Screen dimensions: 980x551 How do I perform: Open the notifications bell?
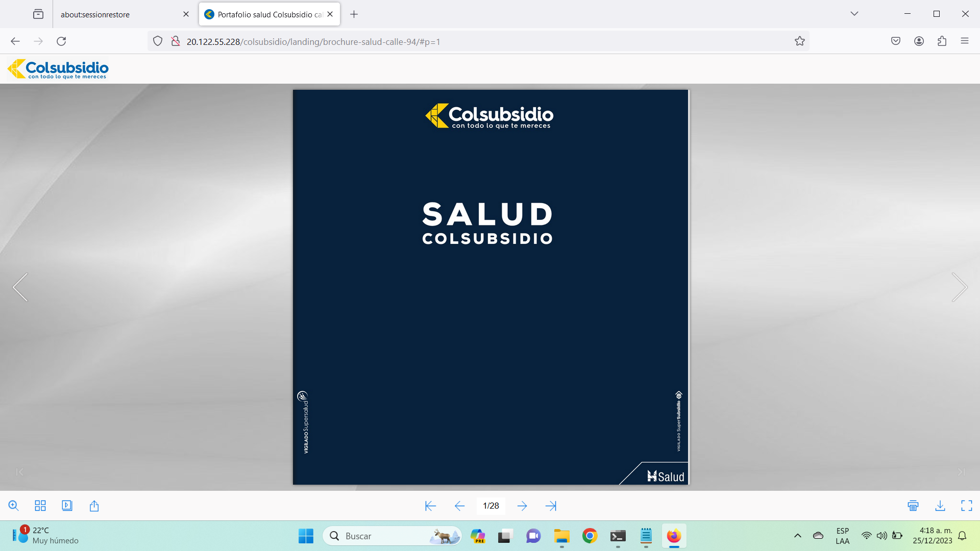[962, 536]
